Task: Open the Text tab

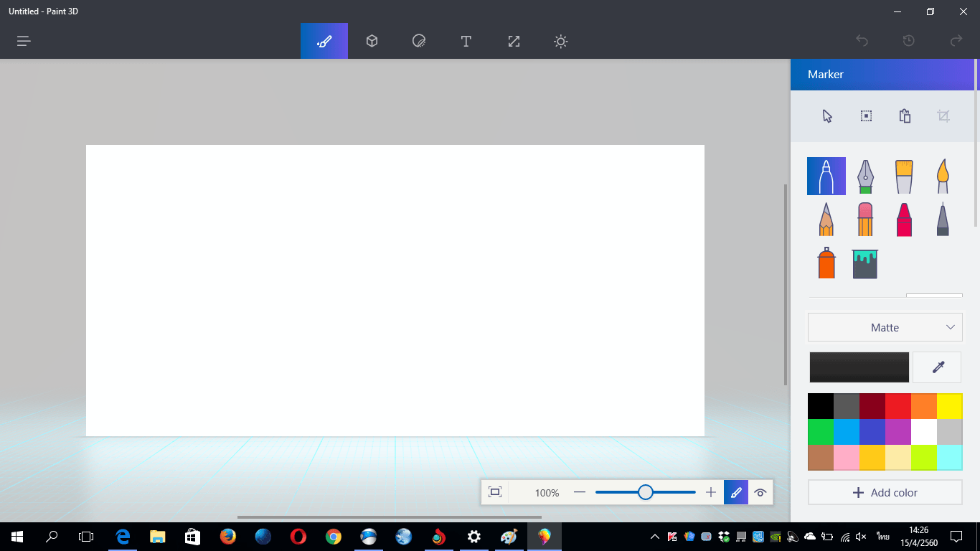Action: point(466,41)
